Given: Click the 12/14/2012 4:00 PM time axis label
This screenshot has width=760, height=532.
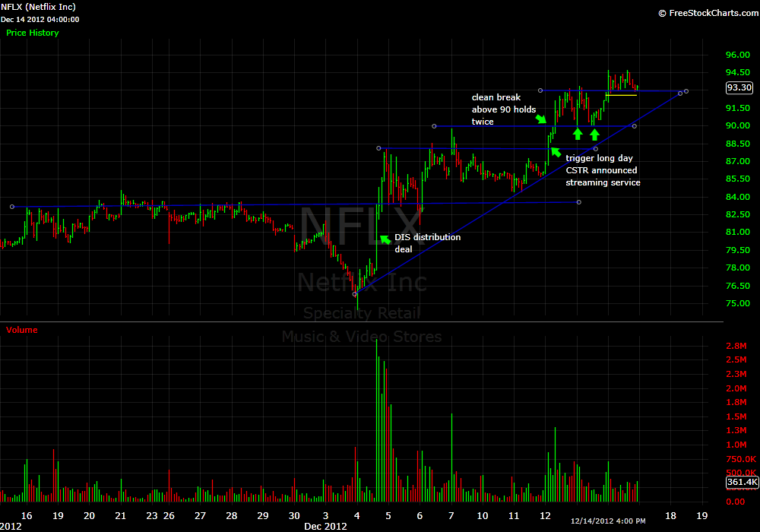Looking at the screenshot, I should point(608,521).
